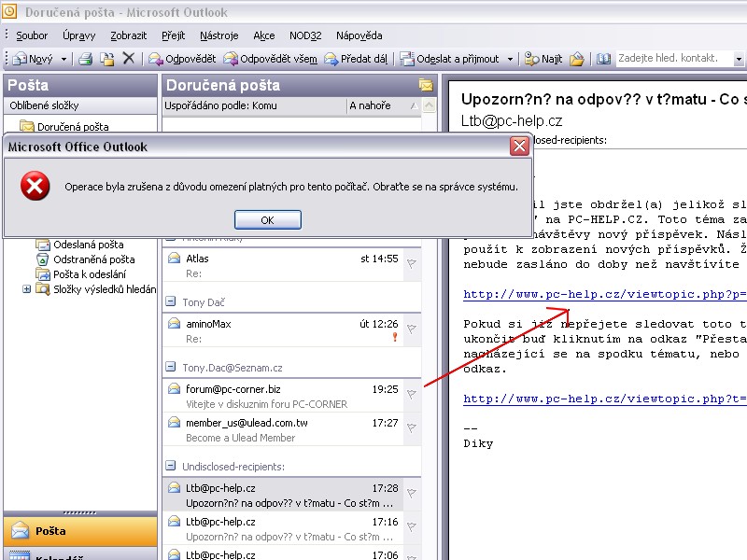The image size is (747, 560).
Task: Open the Ltb@pc-help.cz message from 17:28
Action: tap(285, 495)
